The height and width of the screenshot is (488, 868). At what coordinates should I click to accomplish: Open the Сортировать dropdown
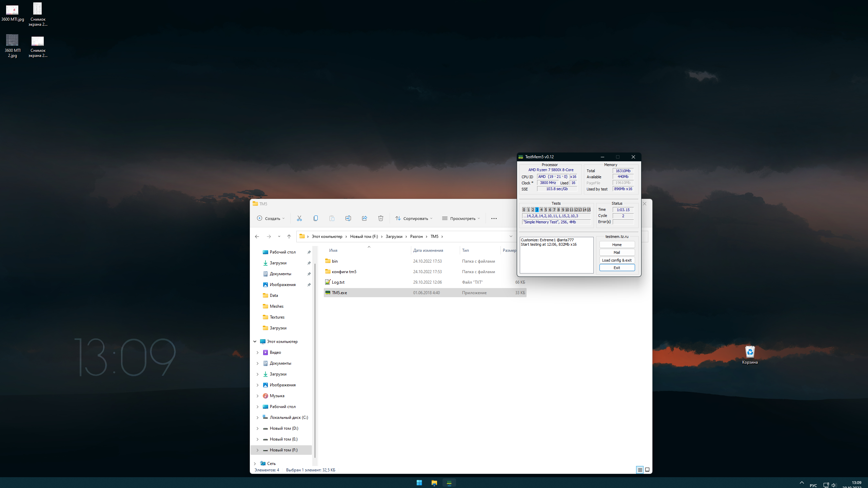(414, 219)
